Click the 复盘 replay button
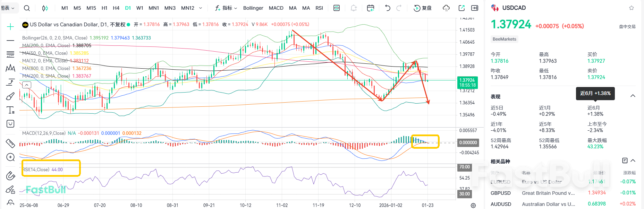The width and height of the screenshot is (644, 209). click(x=423, y=8)
